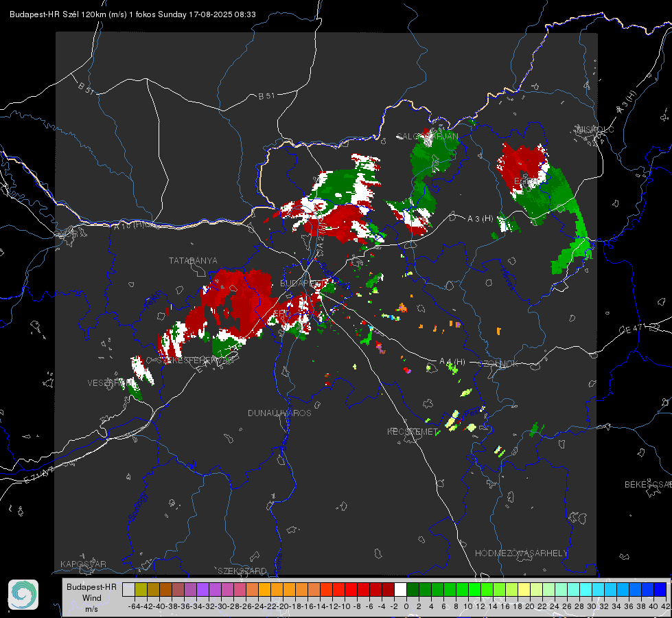Click the MISKOLC city label
This screenshot has height=618, width=672.
[595, 129]
